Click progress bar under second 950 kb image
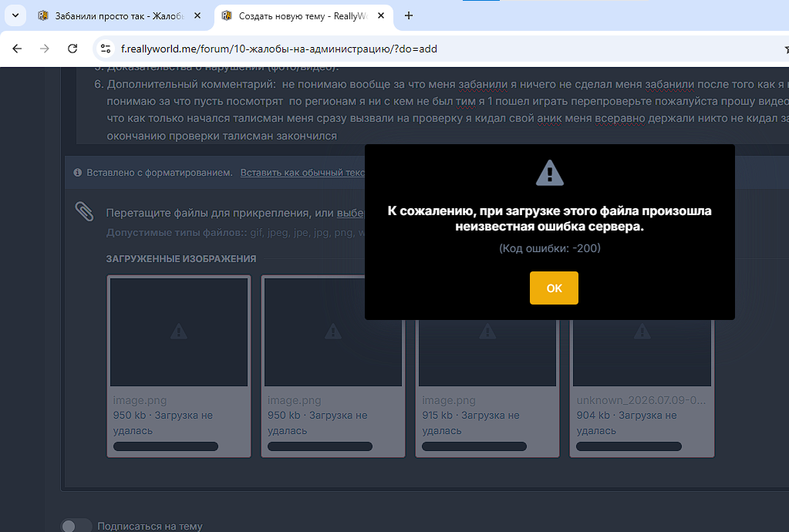The image size is (789, 532). tap(320, 446)
